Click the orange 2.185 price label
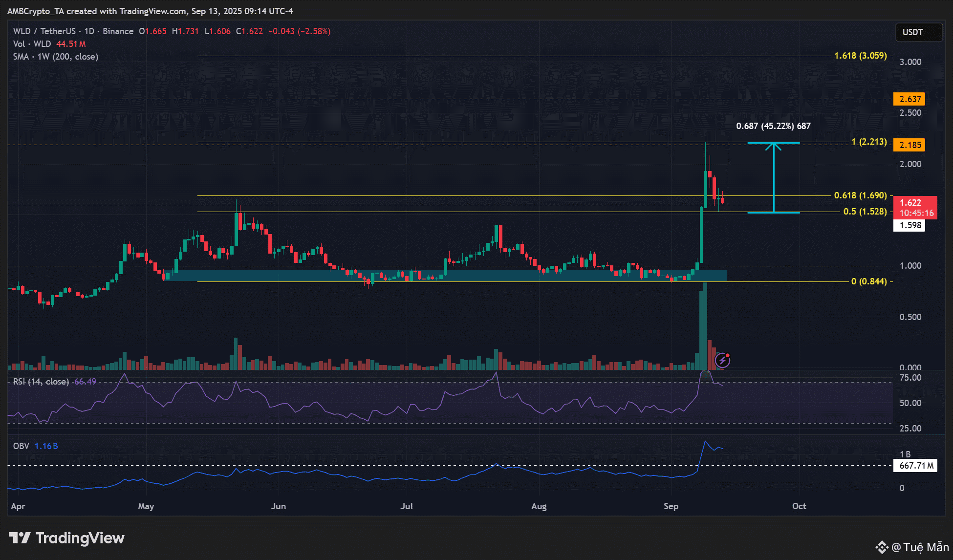Image resolution: width=953 pixels, height=560 pixels. click(x=909, y=145)
